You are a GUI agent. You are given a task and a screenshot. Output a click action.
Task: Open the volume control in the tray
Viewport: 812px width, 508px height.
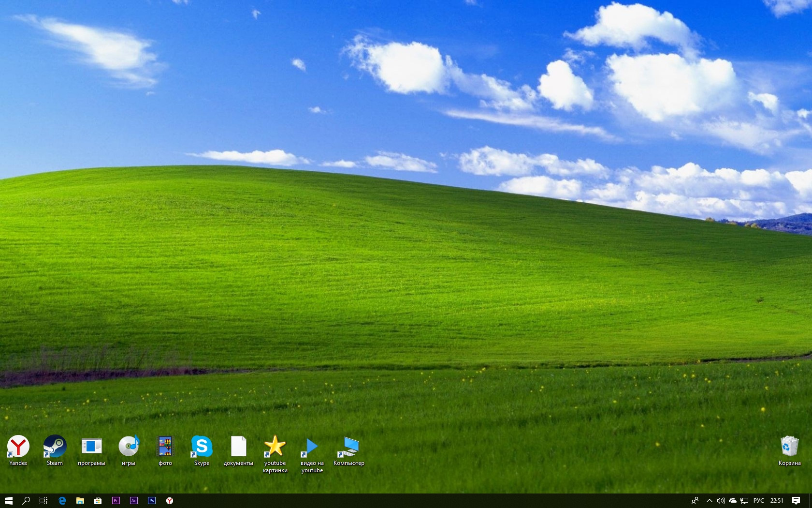point(721,501)
